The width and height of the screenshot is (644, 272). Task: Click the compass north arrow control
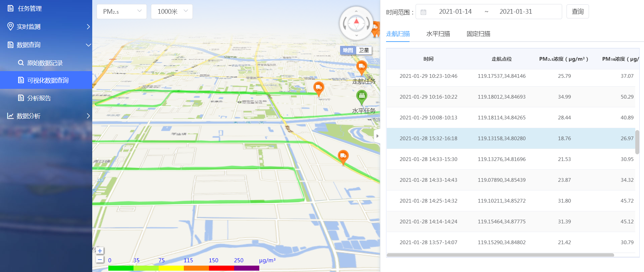(356, 23)
